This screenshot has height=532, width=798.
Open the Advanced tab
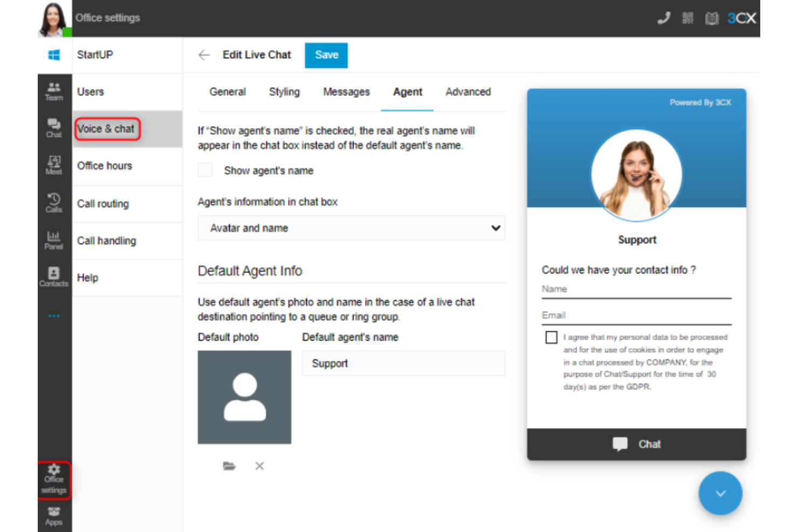[x=468, y=92]
